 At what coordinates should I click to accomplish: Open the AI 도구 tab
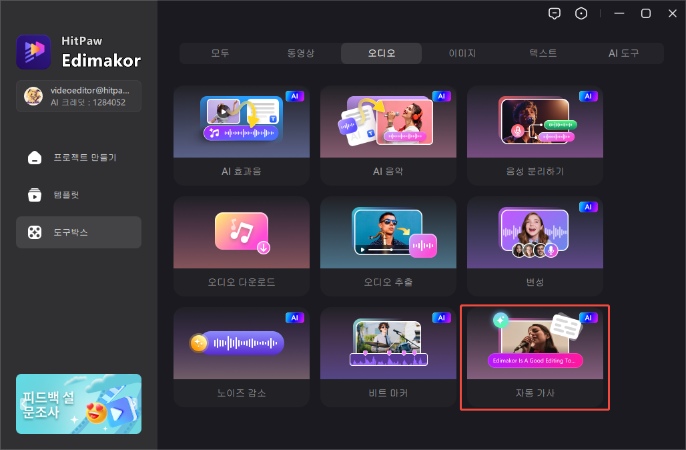pyautogui.click(x=623, y=53)
